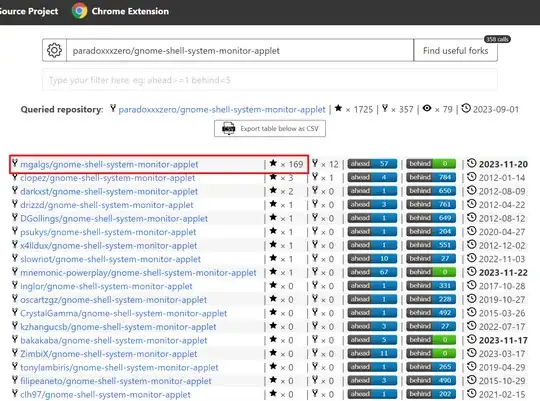This screenshot has height=401, width=540.
Task: Open mgalgs/gnome-shell-system-monitor-applet fork
Action: (109, 164)
